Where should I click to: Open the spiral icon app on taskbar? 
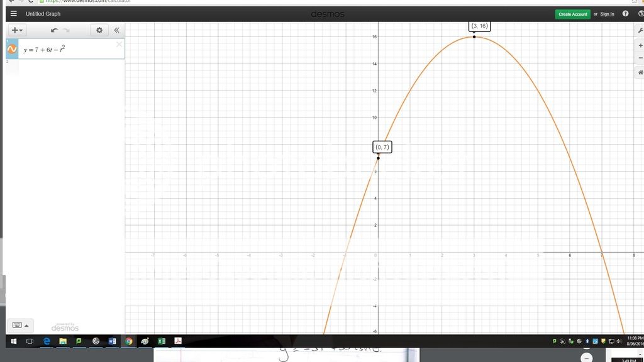click(96, 341)
